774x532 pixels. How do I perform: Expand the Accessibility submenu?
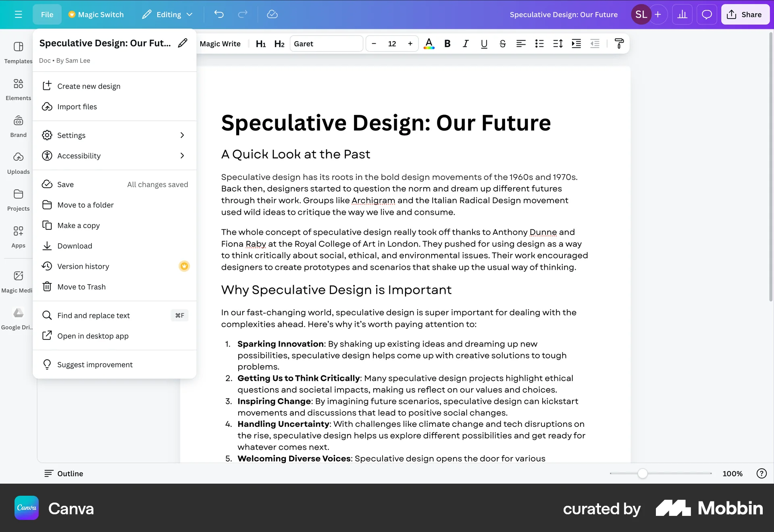click(x=114, y=156)
